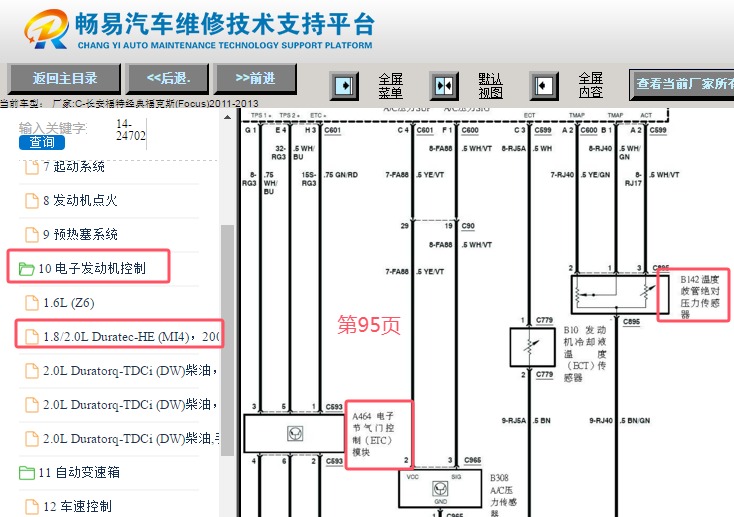Click the >>前进 forward button

pos(255,78)
